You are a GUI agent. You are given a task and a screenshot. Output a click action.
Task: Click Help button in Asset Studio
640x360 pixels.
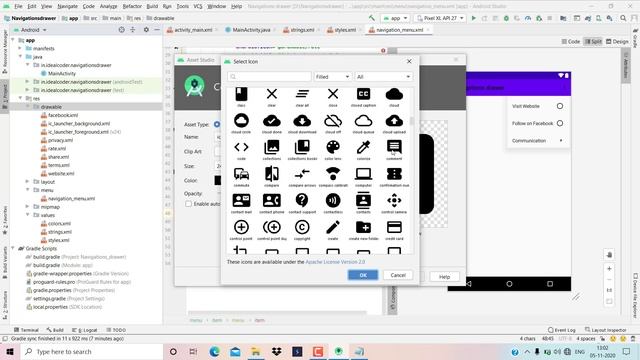click(444, 277)
